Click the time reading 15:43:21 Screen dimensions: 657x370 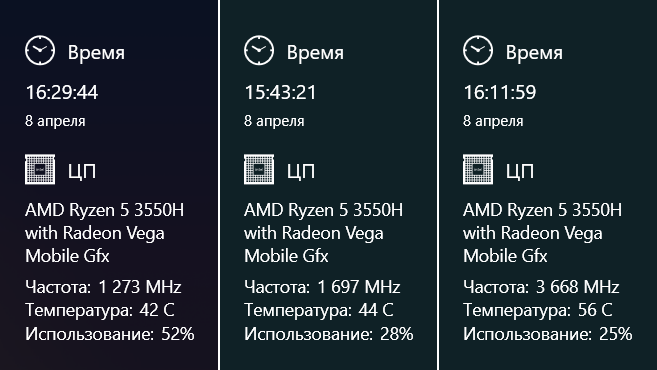(280, 93)
